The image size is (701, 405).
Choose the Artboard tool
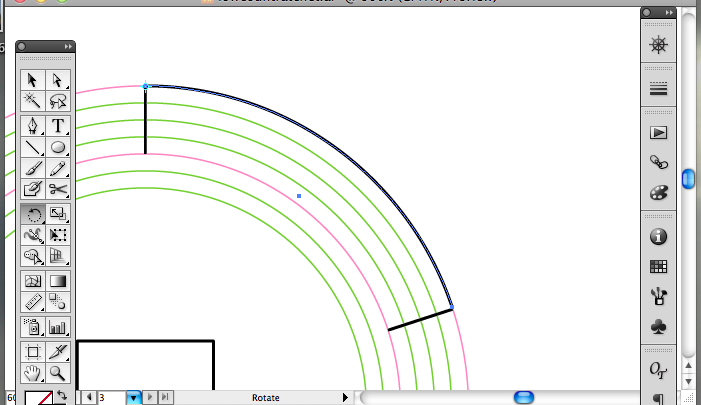(x=33, y=352)
